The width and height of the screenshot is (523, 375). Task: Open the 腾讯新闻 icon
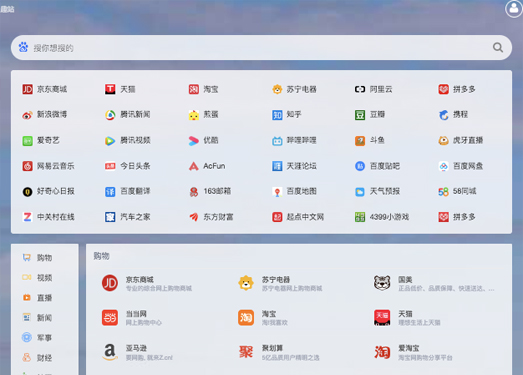110,115
